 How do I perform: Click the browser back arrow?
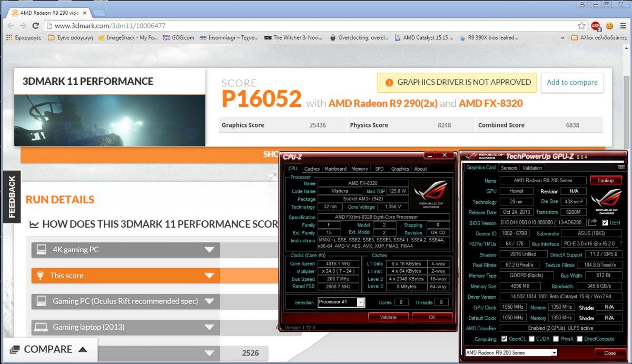(x=11, y=25)
